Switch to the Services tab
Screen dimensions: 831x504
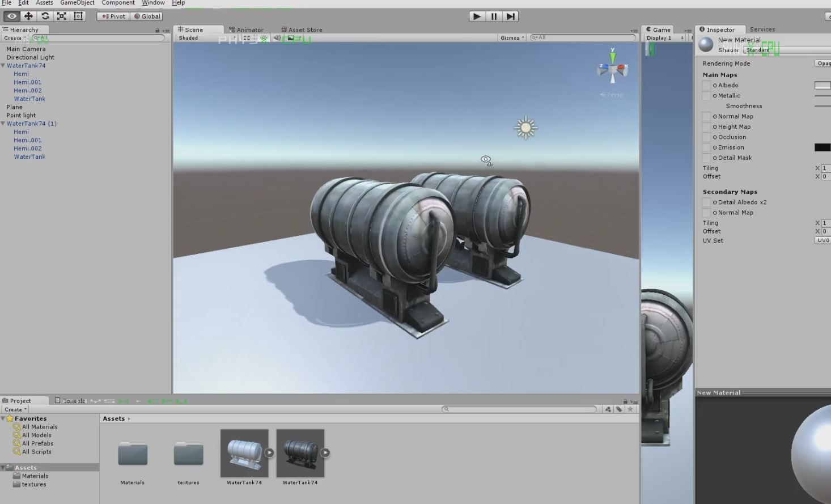(x=762, y=29)
